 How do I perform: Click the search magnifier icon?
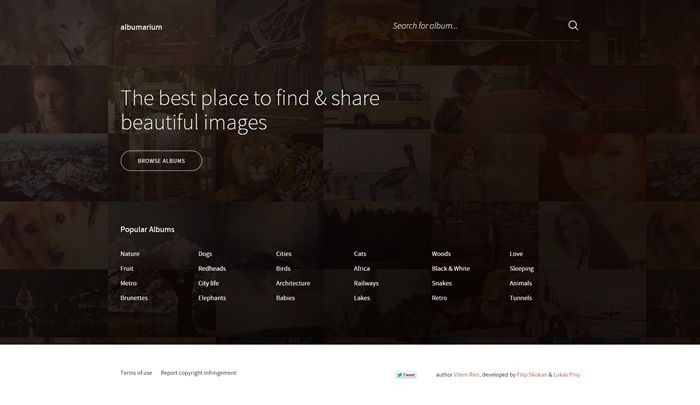573,26
